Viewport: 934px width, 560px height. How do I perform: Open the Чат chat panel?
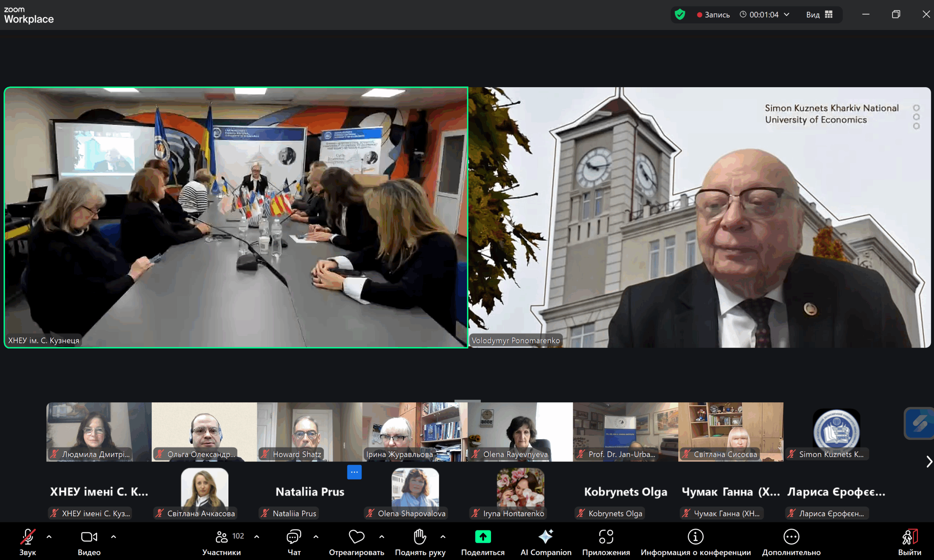point(294,537)
